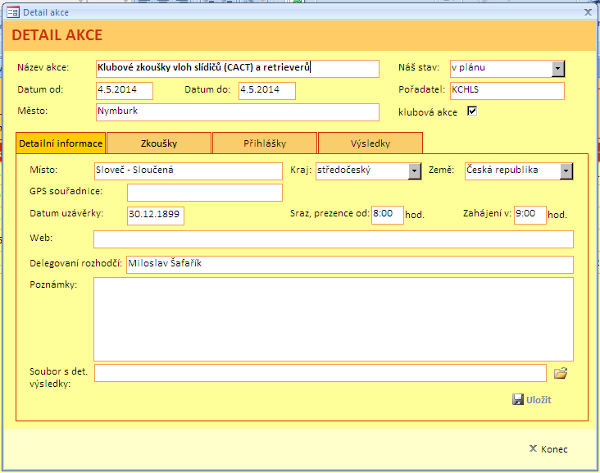Click the Konec button
The width and height of the screenshot is (600, 473).
pos(548,449)
